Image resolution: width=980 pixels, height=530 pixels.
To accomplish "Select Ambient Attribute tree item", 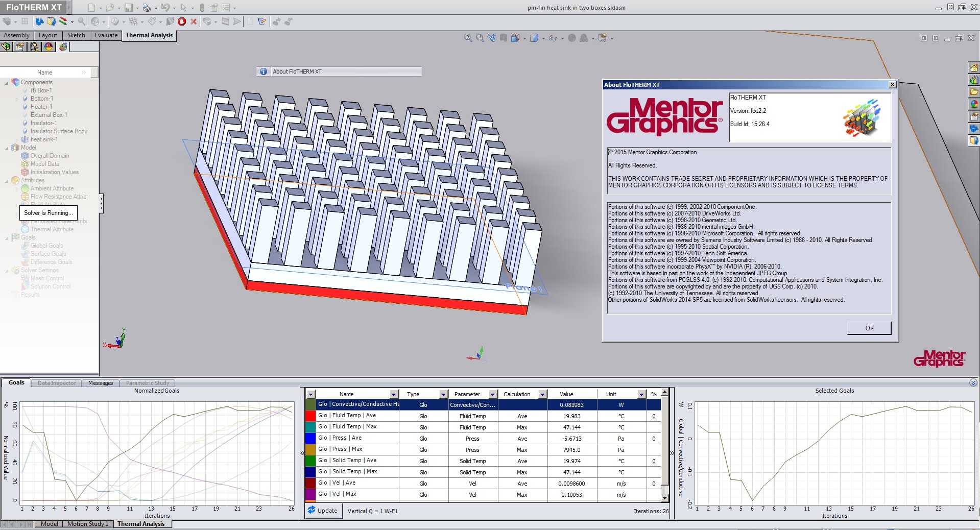I will (x=52, y=188).
